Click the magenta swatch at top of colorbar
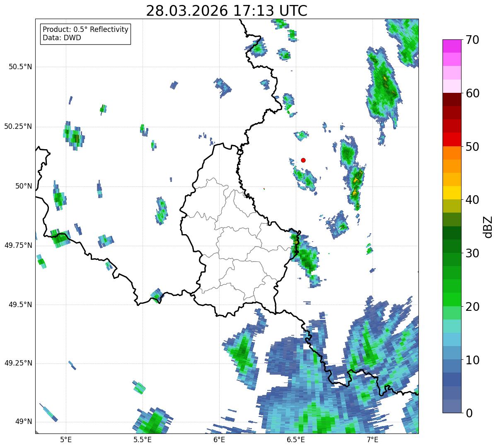498x448 pixels. [x=452, y=46]
